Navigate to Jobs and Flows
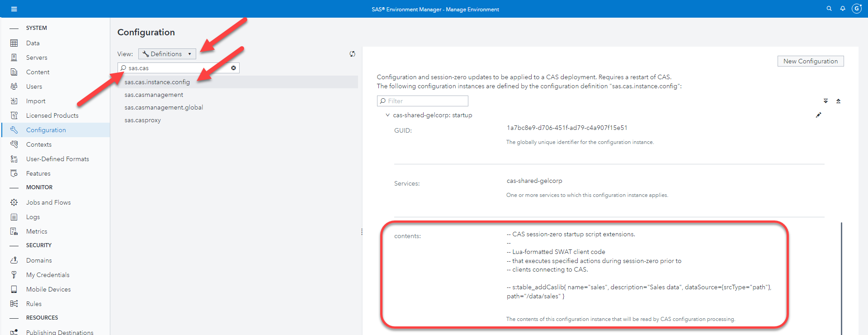This screenshot has width=868, height=335. tap(48, 202)
